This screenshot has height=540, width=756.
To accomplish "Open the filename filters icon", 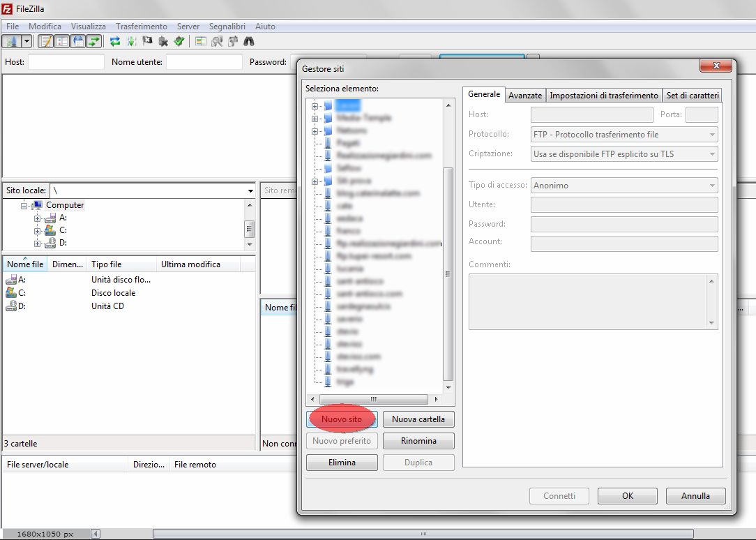I will pyautogui.click(x=201, y=42).
